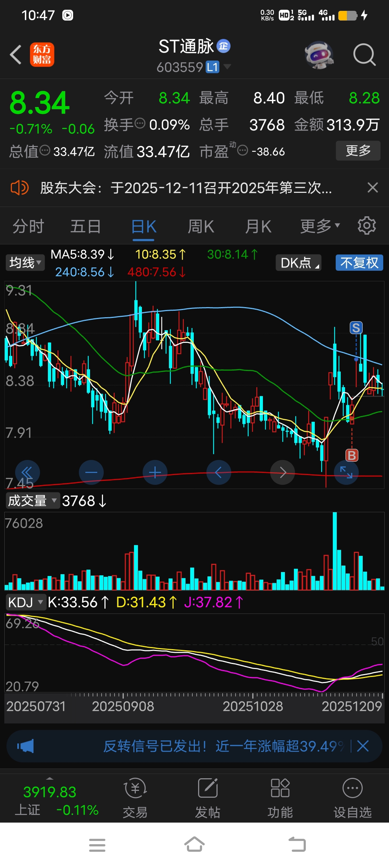Tap the J:37.82 KDJ value
The image size is (389, 868).
click(x=214, y=602)
